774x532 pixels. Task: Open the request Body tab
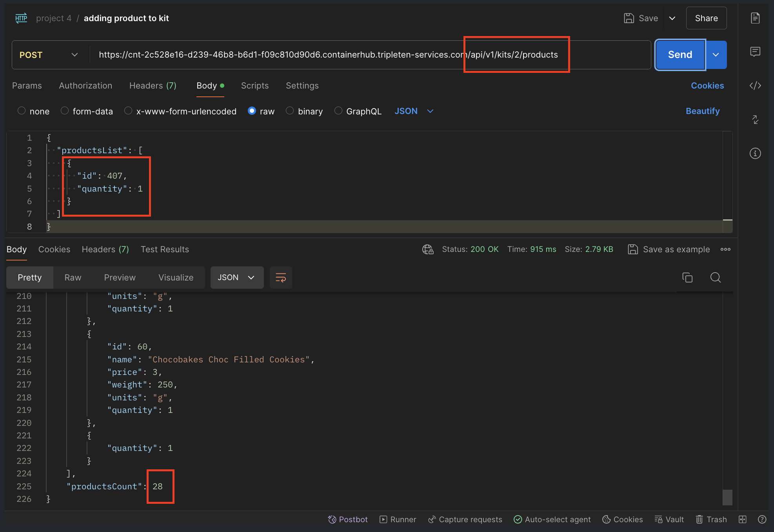tap(210, 85)
